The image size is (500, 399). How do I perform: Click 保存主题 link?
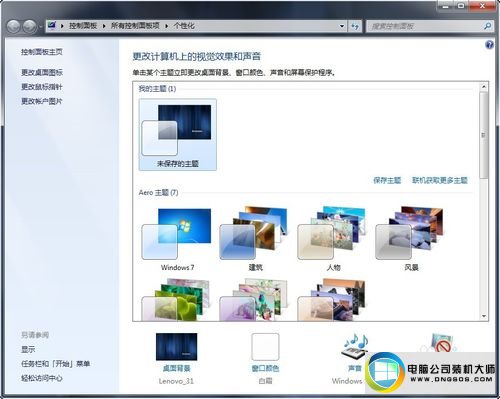click(387, 180)
